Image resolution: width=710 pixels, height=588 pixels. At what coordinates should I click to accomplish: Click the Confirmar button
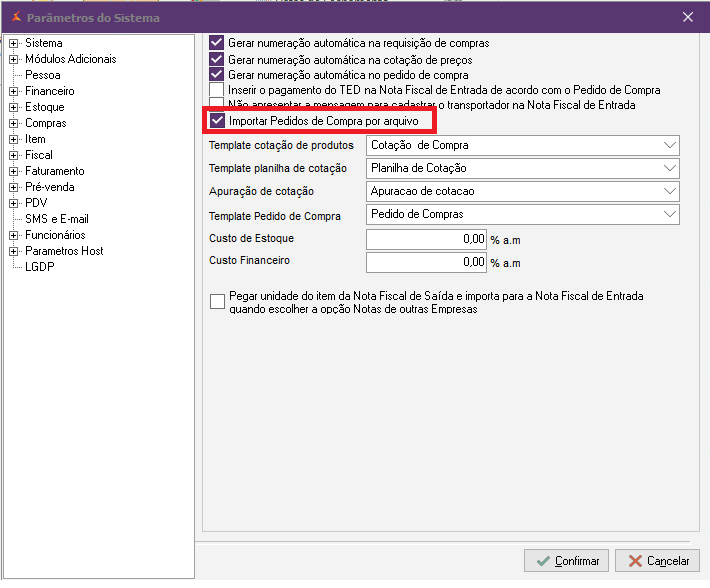[566, 561]
